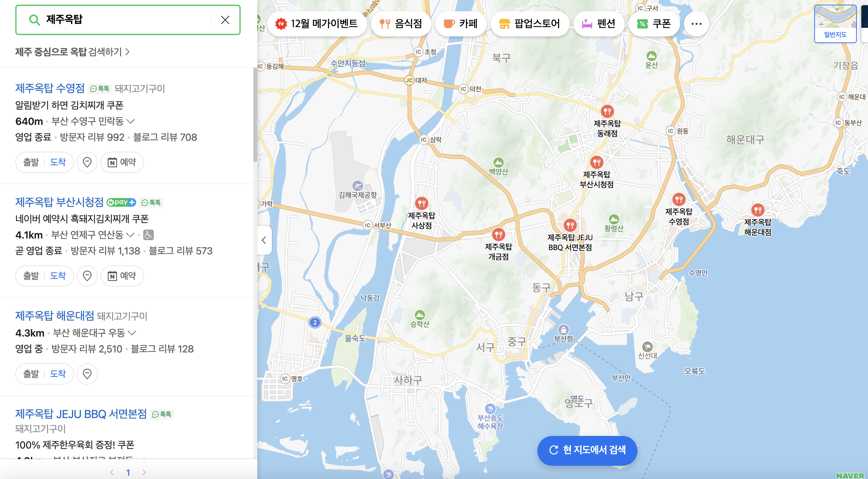The height and width of the screenshot is (479, 868).
Task: Select the 제주옥탑 개금점 map pin
Action: pos(498,234)
